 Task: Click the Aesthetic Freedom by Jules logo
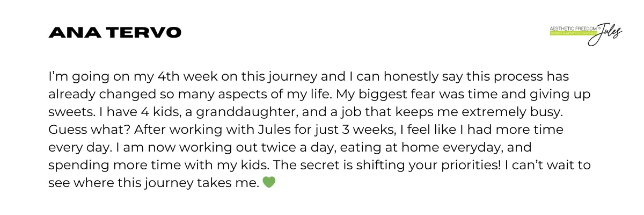(x=586, y=34)
